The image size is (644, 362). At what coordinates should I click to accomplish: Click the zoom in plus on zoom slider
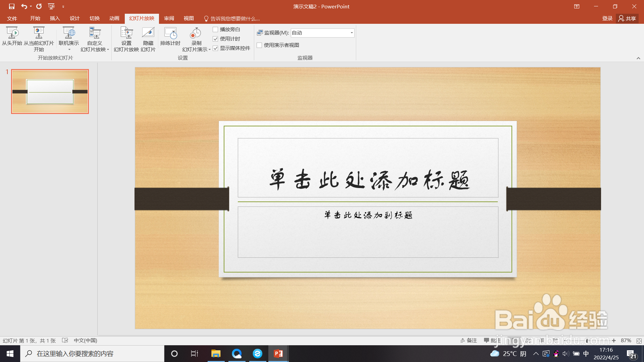pyautogui.click(x=614, y=341)
